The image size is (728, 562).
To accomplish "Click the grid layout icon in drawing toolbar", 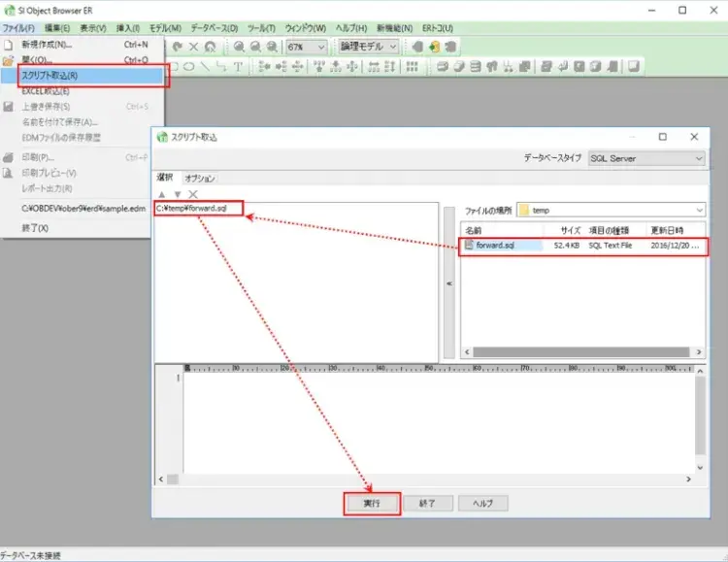I will (412, 66).
